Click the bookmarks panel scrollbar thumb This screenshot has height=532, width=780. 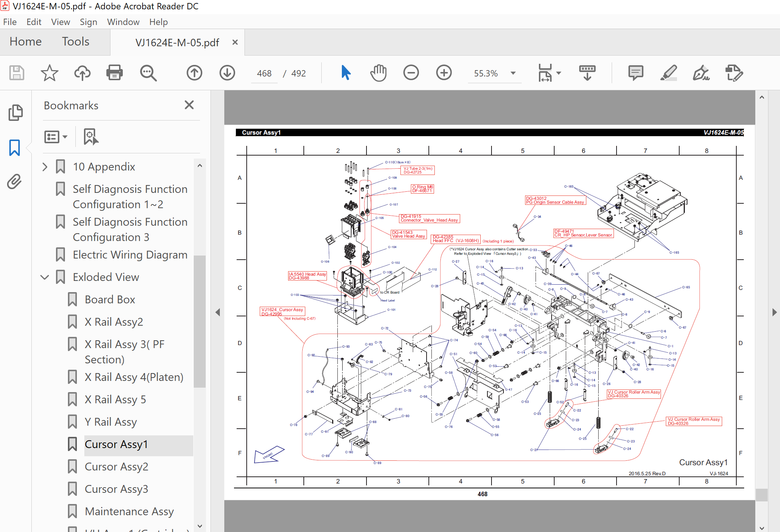[200, 322]
